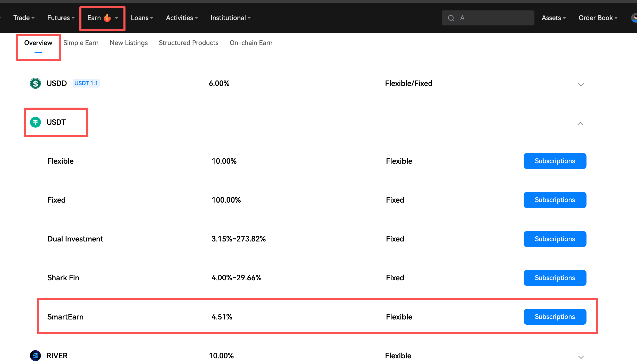Open the Futures menu

coord(61,18)
